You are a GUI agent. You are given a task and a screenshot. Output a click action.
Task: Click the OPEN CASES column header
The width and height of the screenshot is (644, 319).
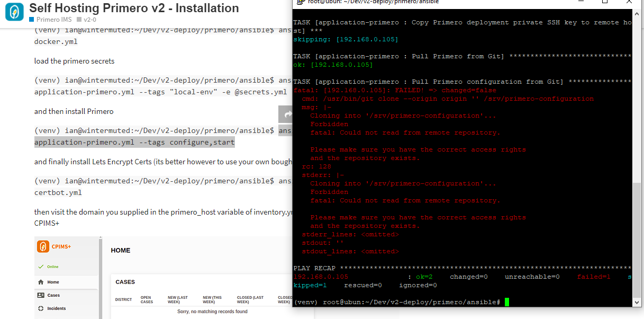click(147, 299)
